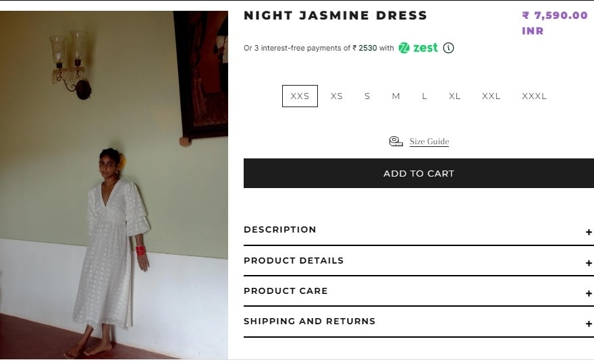Pick size XL
This screenshot has height=364, width=594.
tap(455, 96)
